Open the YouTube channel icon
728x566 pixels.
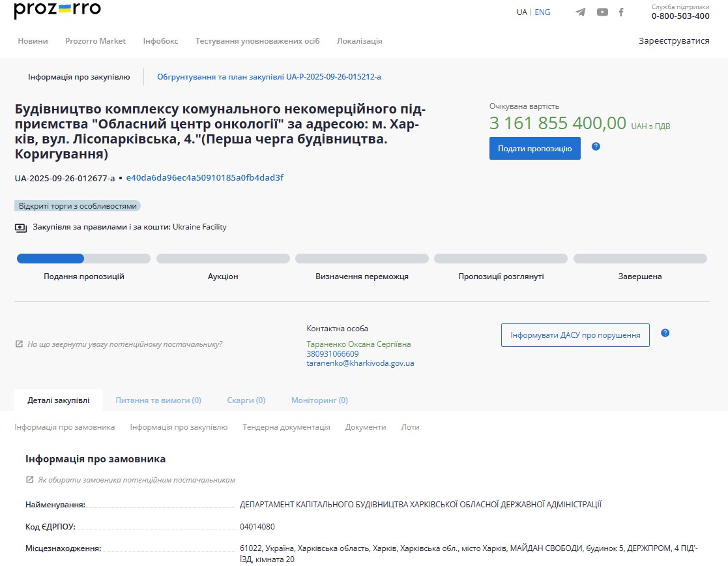pyautogui.click(x=602, y=12)
